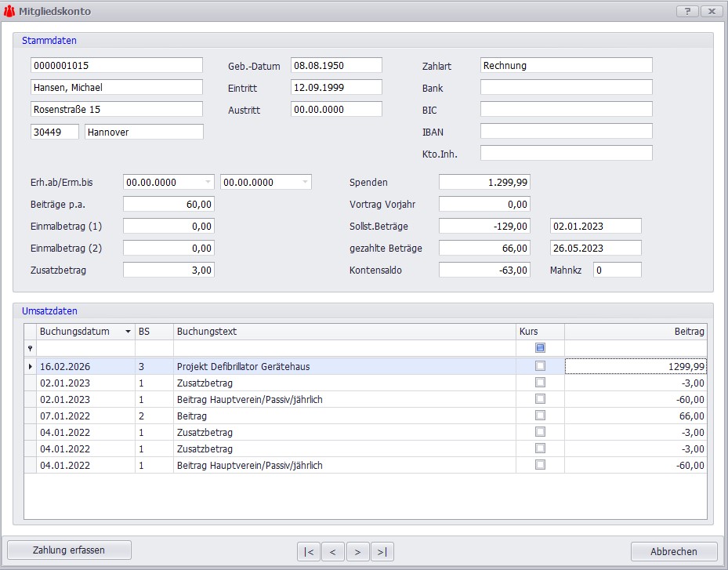
Task: Click the Mitgliedskonto app icon in title bar
Action: [9, 12]
